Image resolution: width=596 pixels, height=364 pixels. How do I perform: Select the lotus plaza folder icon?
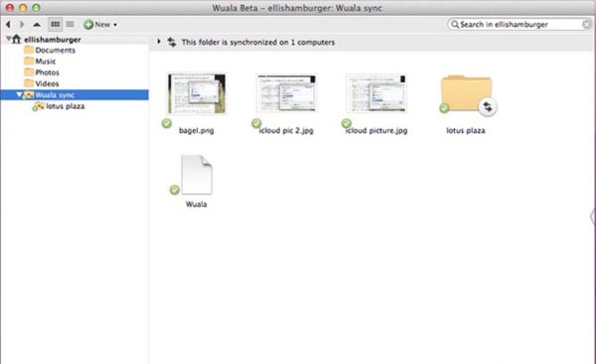point(466,93)
